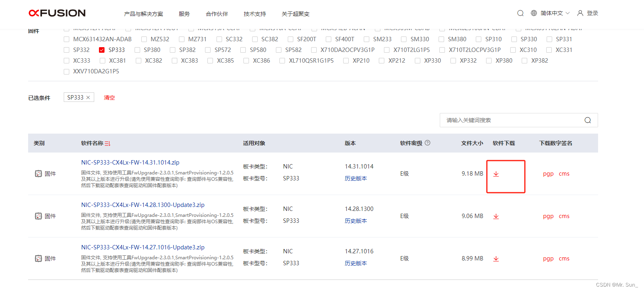This screenshot has width=644, height=291.
Task: Download pgp signature for 14.31.1014 firmware
Action: [548, 174]
